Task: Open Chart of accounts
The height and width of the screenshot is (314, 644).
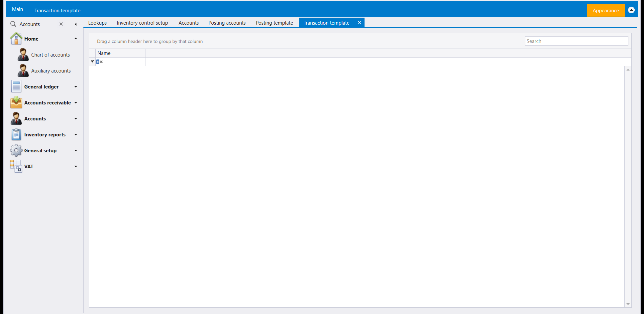Action: click(x=51, y=55)
